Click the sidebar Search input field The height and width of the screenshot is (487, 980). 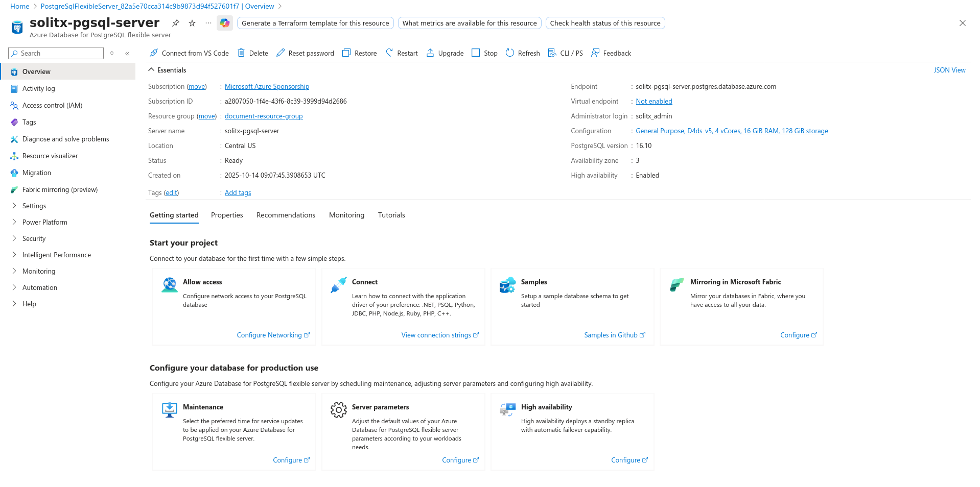[56, 53]
